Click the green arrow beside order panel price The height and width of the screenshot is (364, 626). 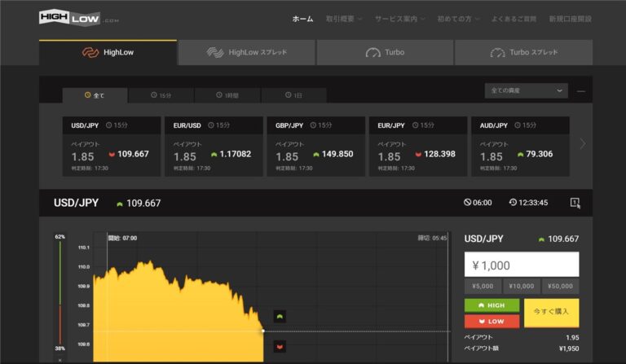(x=541, y=239)
